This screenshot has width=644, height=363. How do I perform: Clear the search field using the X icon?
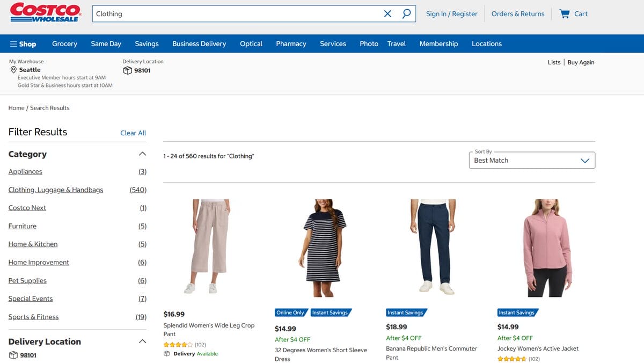point(387,13)
